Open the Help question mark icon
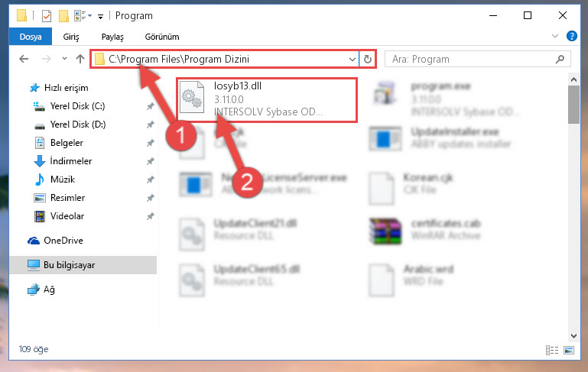The image size is (588, 372). point(571,36)
